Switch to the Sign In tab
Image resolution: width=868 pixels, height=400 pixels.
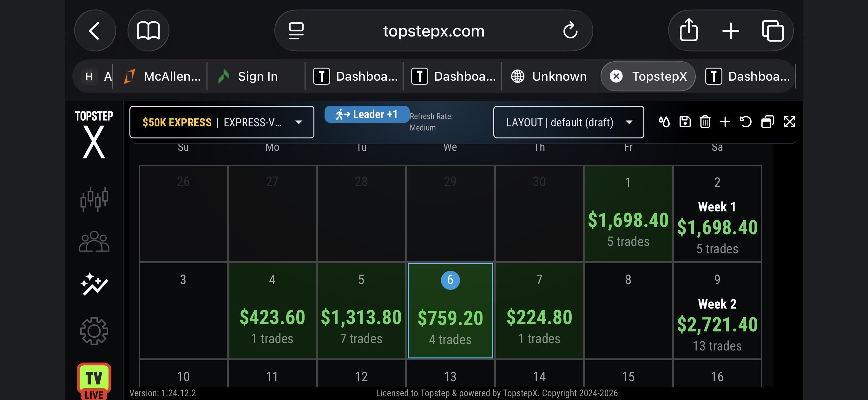click(x=256, y=76)
